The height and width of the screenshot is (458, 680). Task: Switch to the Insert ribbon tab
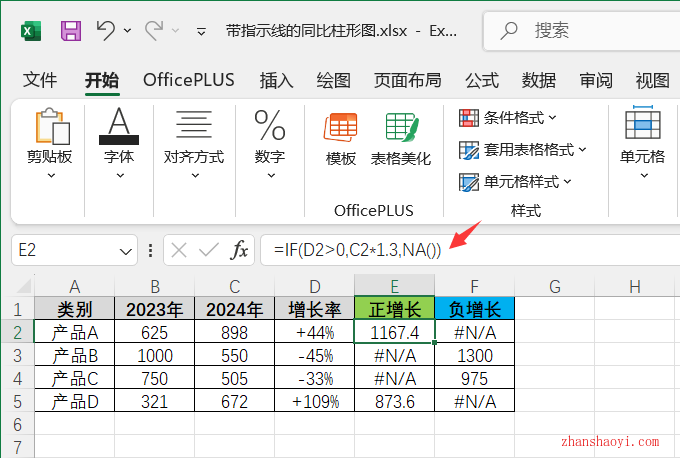click(x=276, y=80)
